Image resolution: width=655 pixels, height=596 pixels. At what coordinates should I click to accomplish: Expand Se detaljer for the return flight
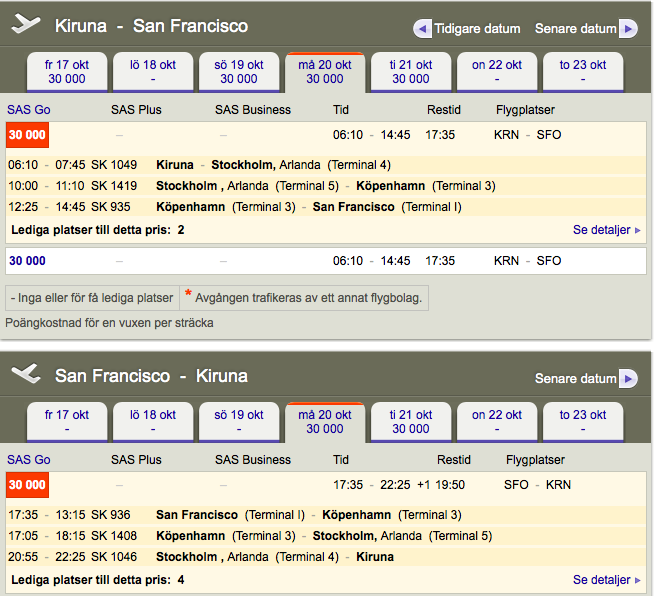pos(606,580)
